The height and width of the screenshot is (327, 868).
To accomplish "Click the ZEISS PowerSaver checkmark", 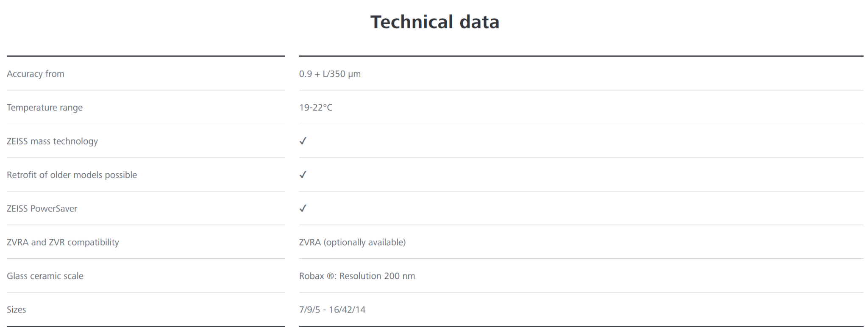I will (303, 208).
